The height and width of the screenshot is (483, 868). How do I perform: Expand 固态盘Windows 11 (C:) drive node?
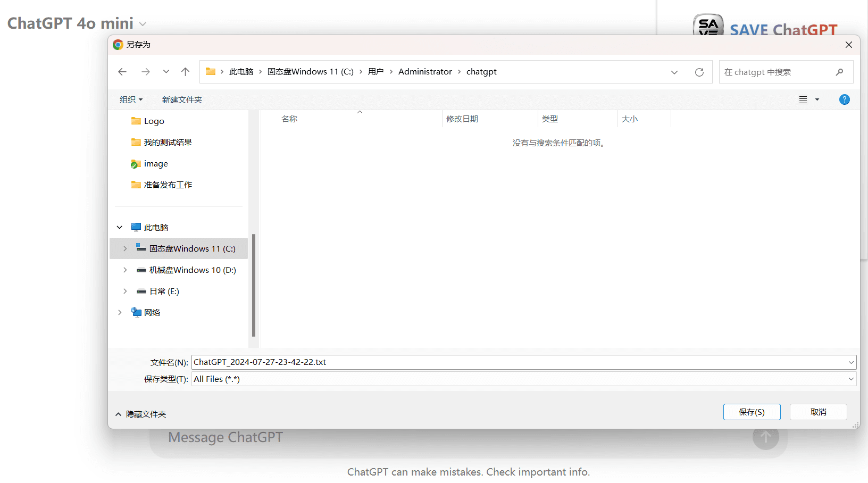125,248
